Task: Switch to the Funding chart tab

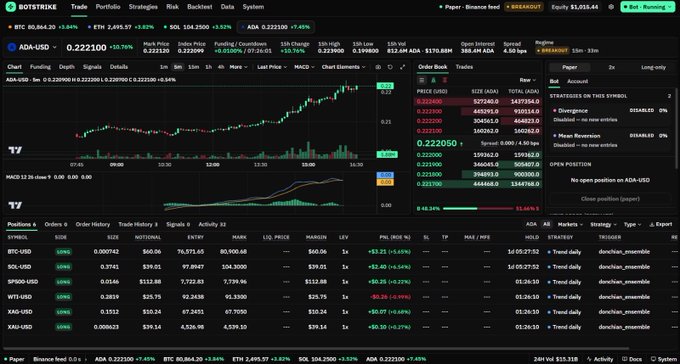Action: pos(40,67)
